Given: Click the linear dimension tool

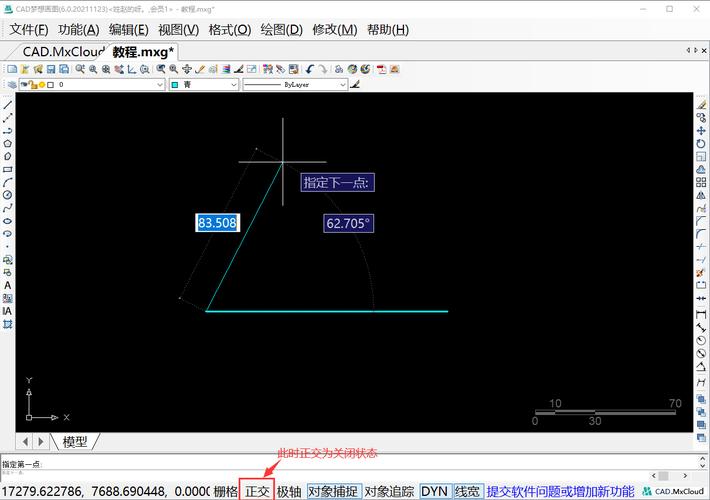Looking at the screenshot, I should (701, 313).
